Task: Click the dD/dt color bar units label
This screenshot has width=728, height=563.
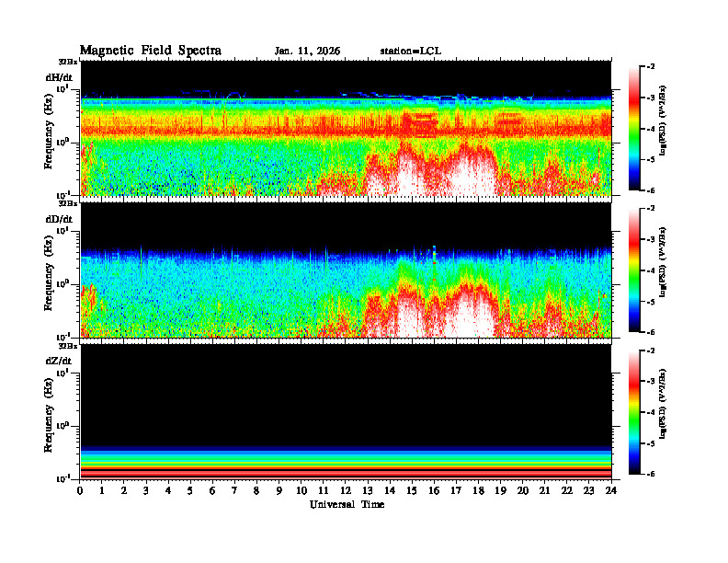Action: coord(663,262)
